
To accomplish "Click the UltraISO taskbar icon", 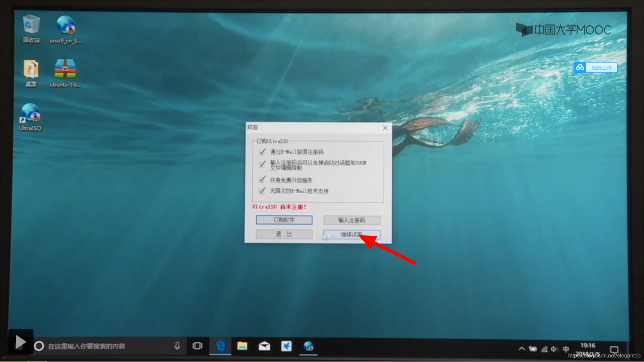I will [308, 346].
